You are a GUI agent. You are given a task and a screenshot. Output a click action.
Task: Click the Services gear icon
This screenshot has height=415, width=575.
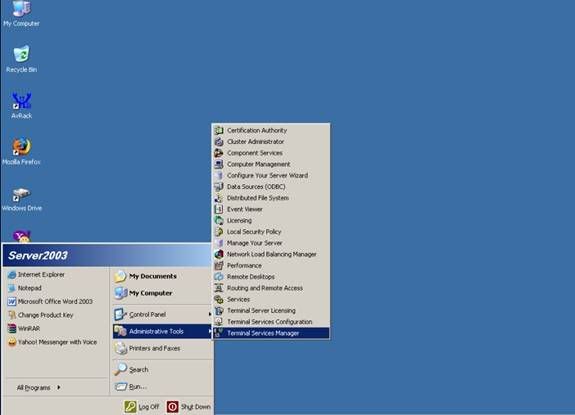point(219,299)
